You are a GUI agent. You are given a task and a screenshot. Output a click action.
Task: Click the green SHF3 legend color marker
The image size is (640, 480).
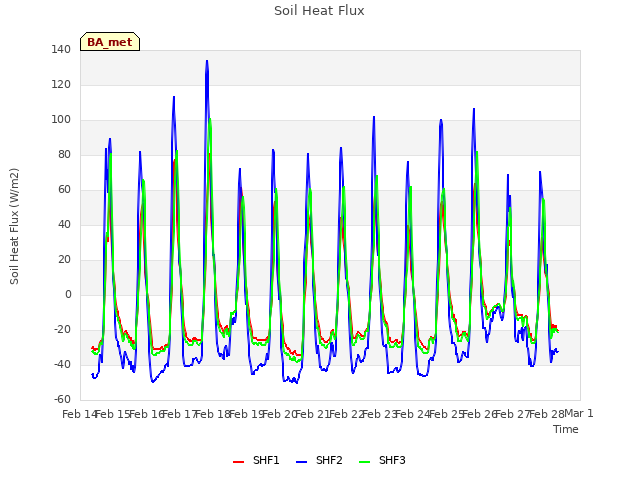(364, 462)
